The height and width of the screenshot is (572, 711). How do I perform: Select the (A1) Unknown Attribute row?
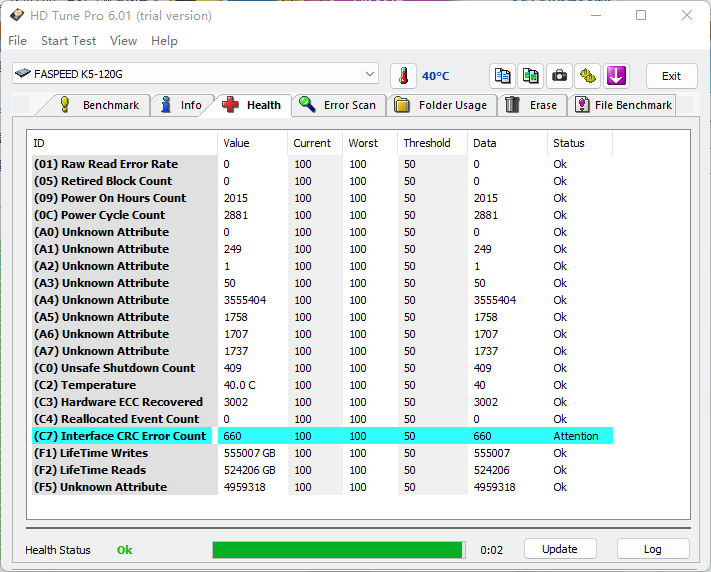(x=322, y=249)
